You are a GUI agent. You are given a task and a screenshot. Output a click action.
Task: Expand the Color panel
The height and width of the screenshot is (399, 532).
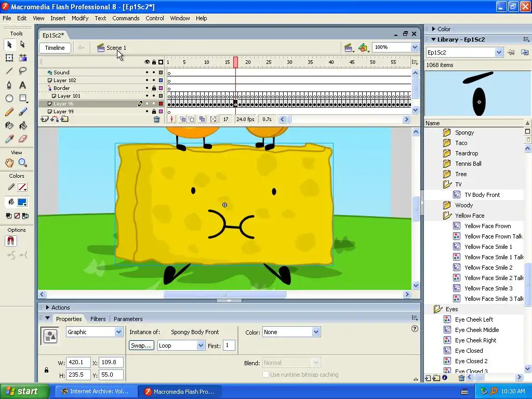(x=434, y=29)
